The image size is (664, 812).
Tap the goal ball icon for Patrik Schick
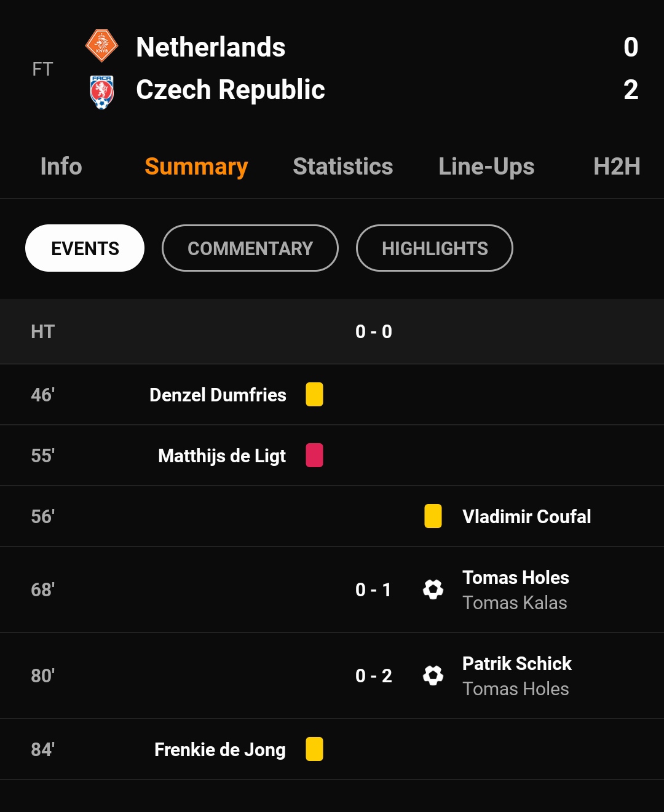pyautogui.click(x=433, y=676)
